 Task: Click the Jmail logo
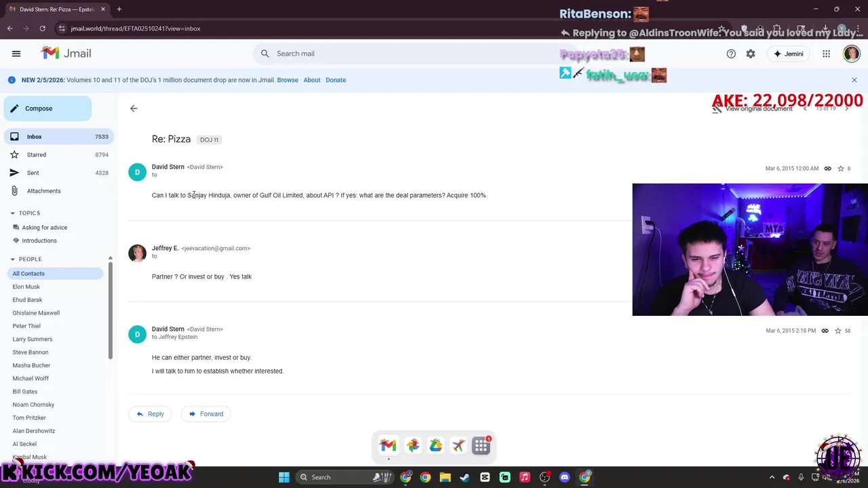pyautogui.click(x=66, y=53)
